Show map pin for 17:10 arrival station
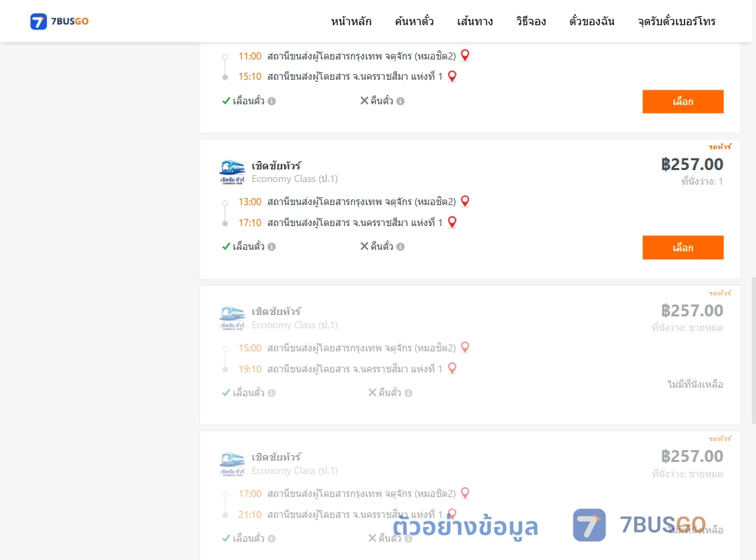Image resolution: width=756 pixels, height=560 pixels. click(451, 222)
